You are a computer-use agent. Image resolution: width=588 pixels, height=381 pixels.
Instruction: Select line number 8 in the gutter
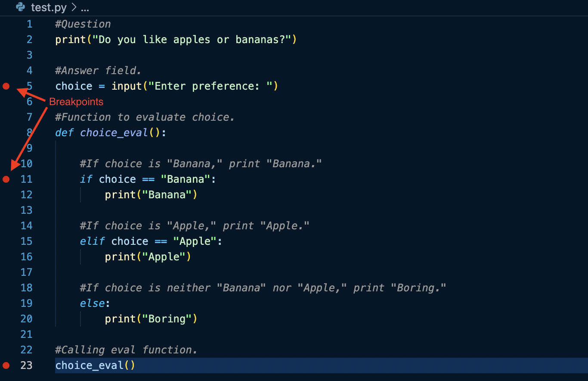tap(29, 133)
